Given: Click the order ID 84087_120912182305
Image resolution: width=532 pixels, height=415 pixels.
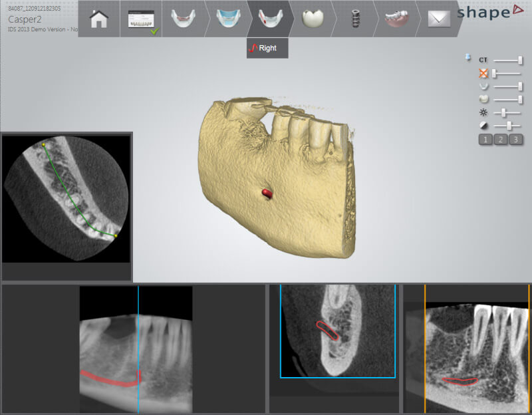Looking at the screenshot, I should (35, 8).
